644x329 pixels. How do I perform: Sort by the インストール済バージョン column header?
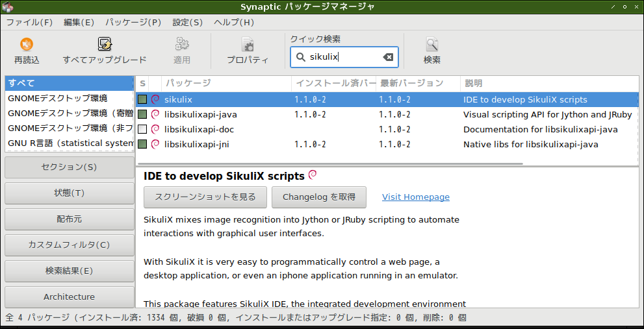click(334, 84)
